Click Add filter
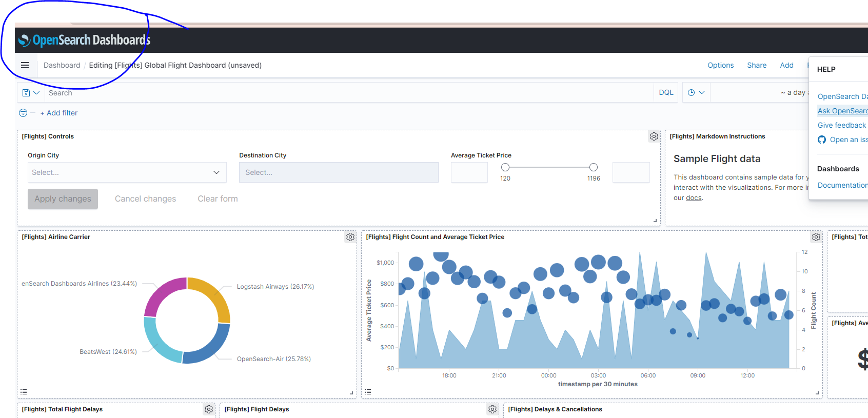 (59, 113)
